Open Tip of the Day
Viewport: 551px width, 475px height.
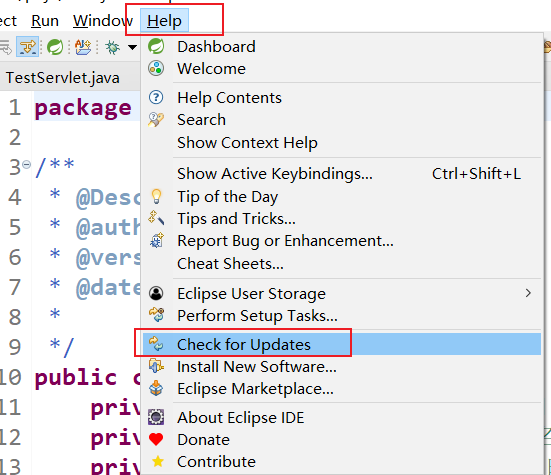pos(227,196)
